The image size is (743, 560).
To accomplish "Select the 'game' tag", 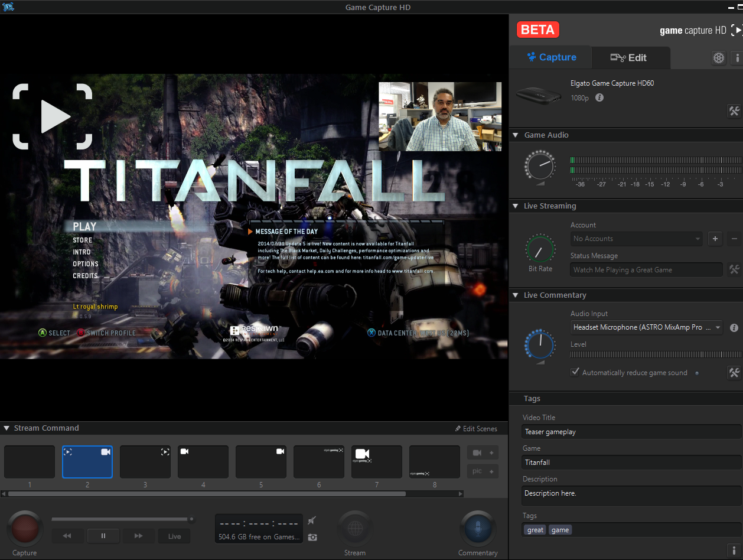I will pos(560,530).
